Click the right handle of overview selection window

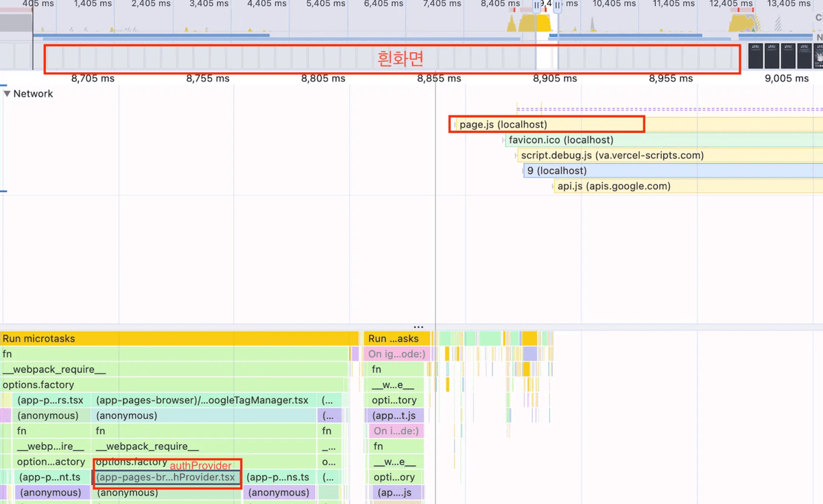click(557, 6)
